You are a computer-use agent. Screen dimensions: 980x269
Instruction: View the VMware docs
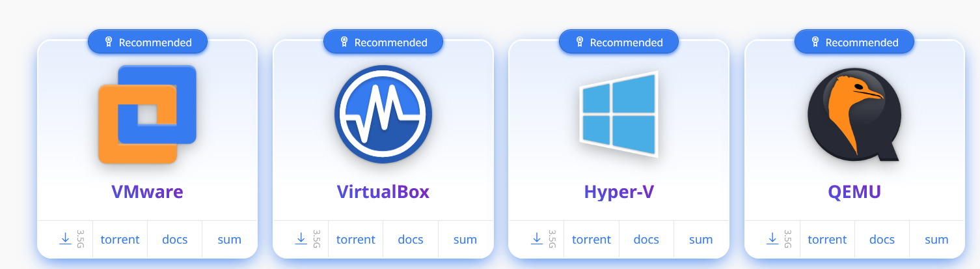[x=175, y=240]
